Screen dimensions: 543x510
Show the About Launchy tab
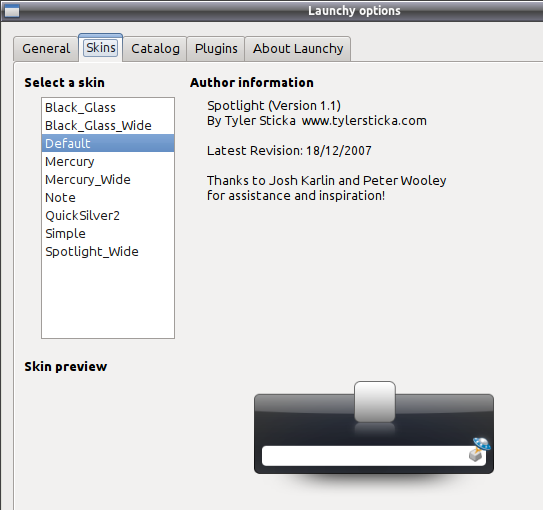coord(298,49)
